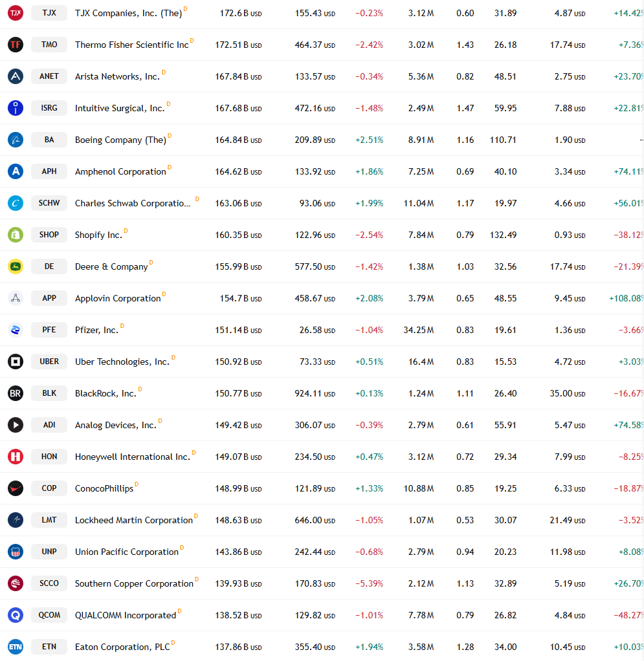Open BlackRock, Inc. company link
The height and width of the screenshot is (661, 644).
[105, 393]
